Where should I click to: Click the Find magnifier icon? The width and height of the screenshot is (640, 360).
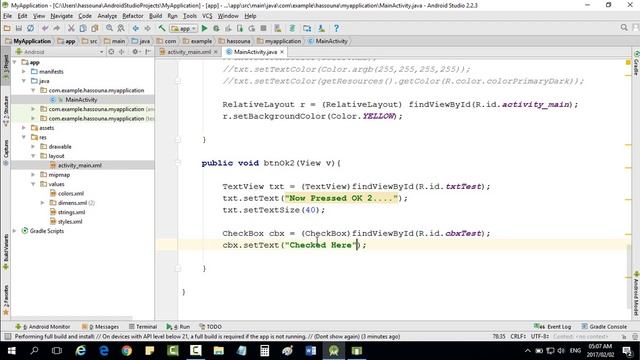pos(109,28)
